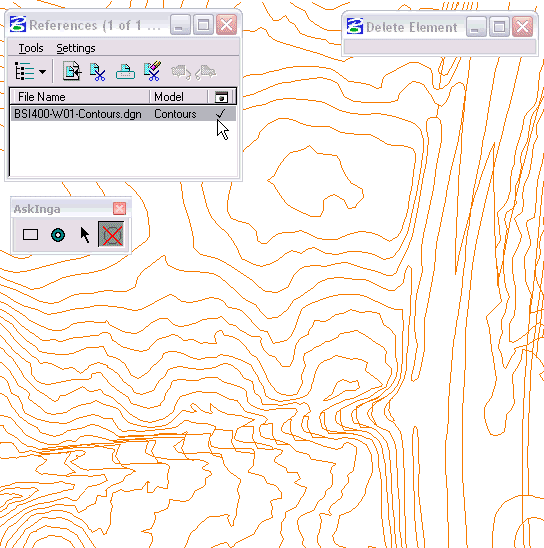Image resolution: width=544 pixels, height=548 pixels.
Task: Choose the Place Fence rectangle tool in AskInga
Action: (30, 235)
